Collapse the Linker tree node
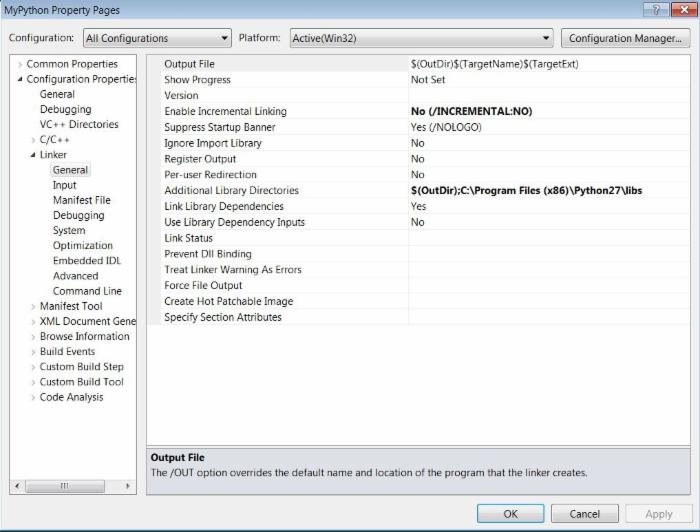The image size is (700, 532). pyautogui.click(x=33, y=155)
